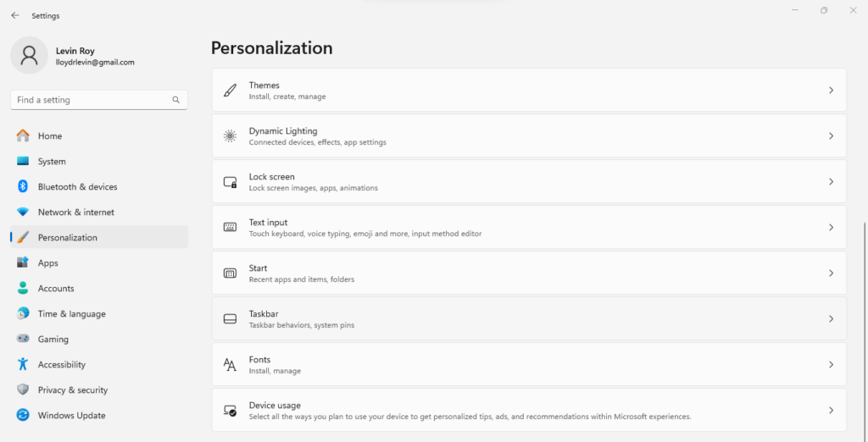Click the Bluetooth & devices sidebar icon
The height and width of the screenshot is (442, 868).
point(23,187)
